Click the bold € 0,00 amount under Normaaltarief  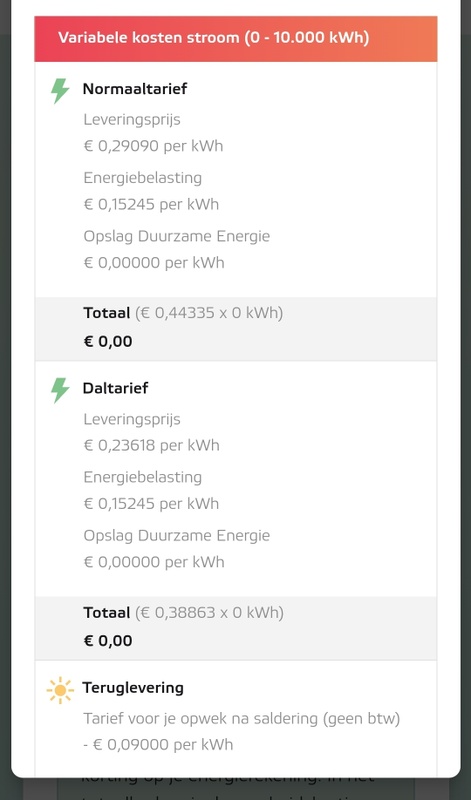click(x=108, y=341)
